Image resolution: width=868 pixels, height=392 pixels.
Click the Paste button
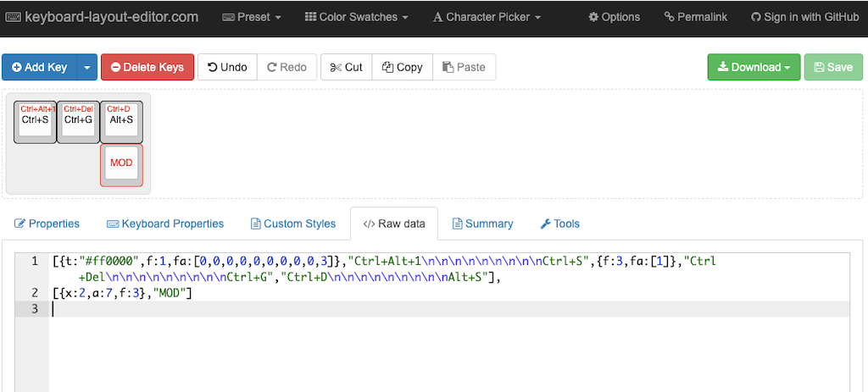coord(464,67)
